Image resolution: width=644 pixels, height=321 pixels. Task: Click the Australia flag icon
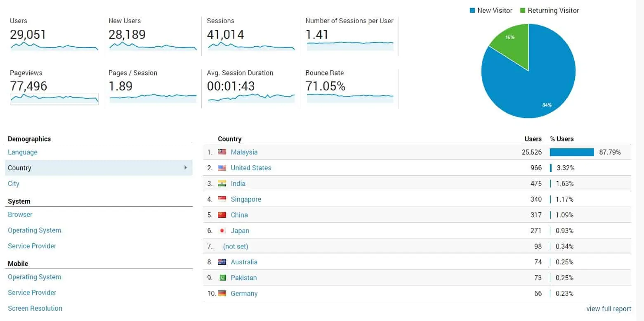click(x=222, y=262)
